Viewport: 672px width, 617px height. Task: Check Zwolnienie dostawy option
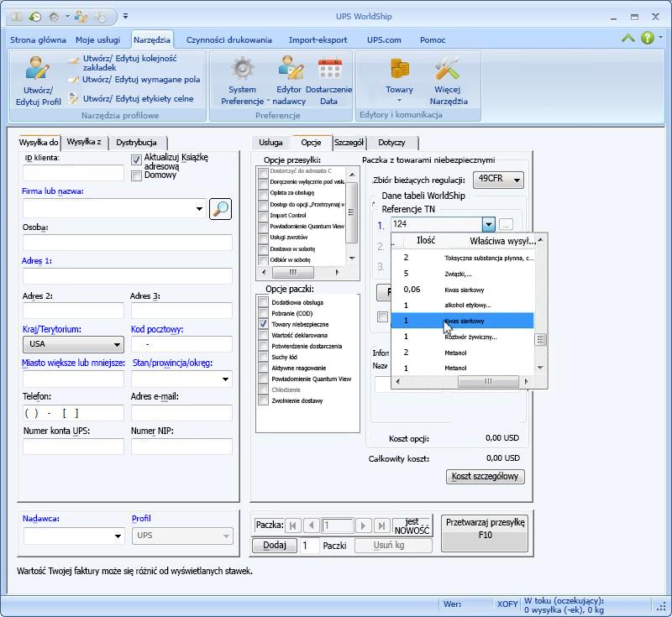tap(264, 400)
